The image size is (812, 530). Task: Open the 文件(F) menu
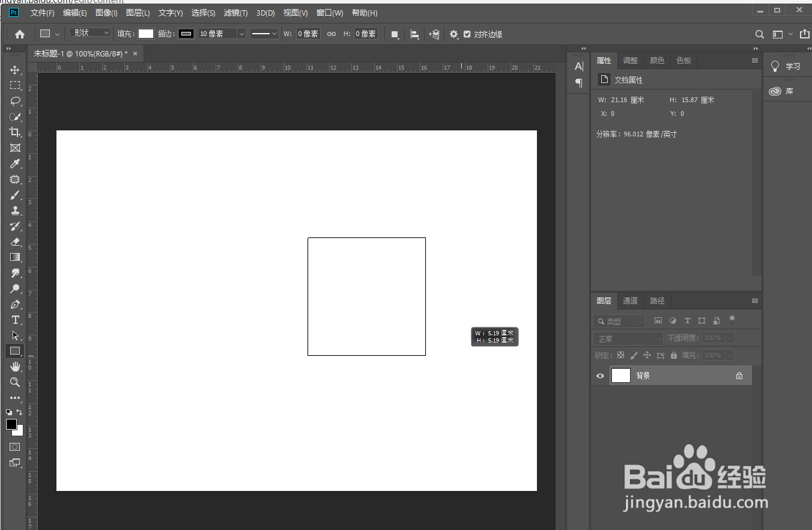[x=42, y=13]
